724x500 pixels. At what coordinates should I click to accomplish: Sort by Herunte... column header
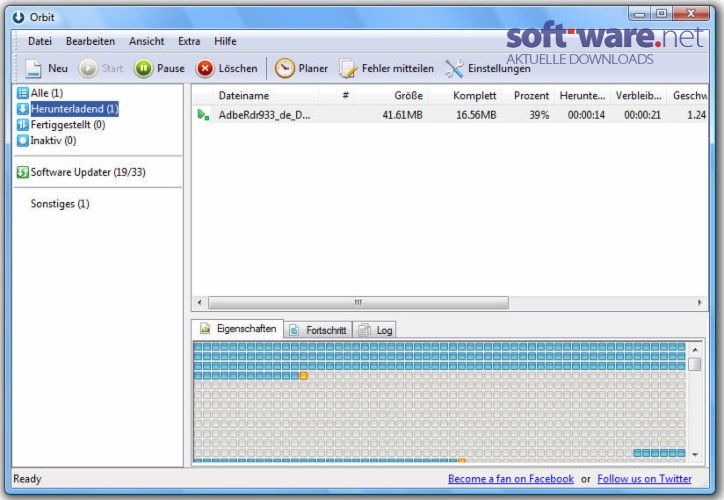582,96
